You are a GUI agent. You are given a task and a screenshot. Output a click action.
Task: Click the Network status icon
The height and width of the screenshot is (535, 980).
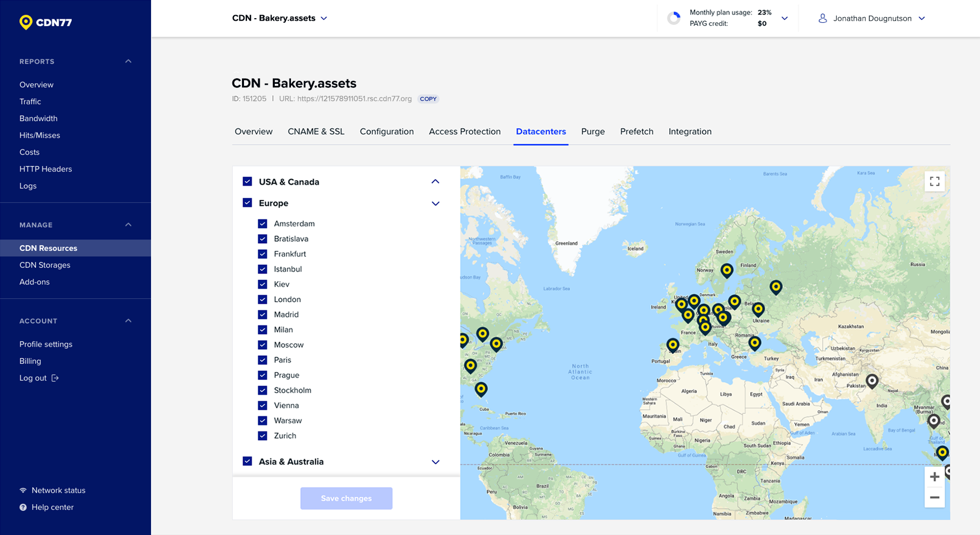23,490
